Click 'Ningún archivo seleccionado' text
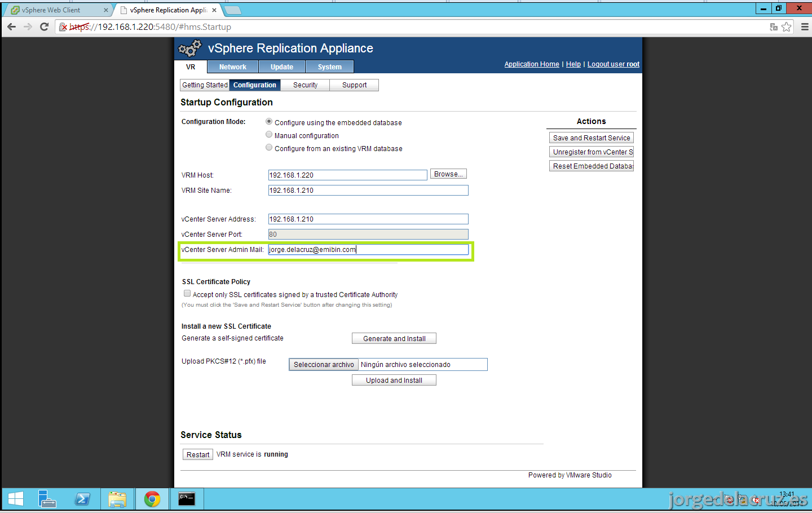812x513 pixels. (405, 365)
